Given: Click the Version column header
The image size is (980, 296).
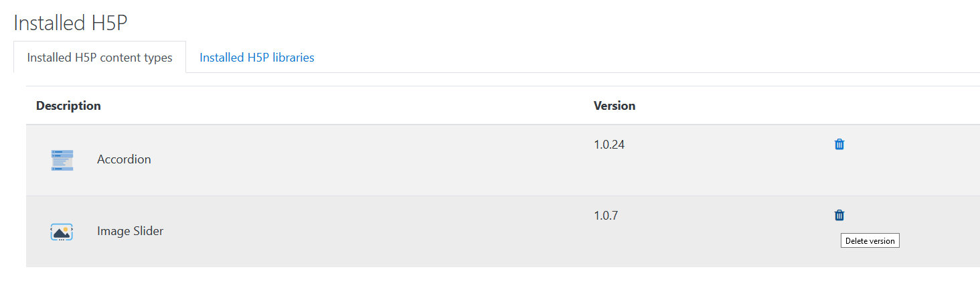Looking at the screenshot, I should point(615,106).
